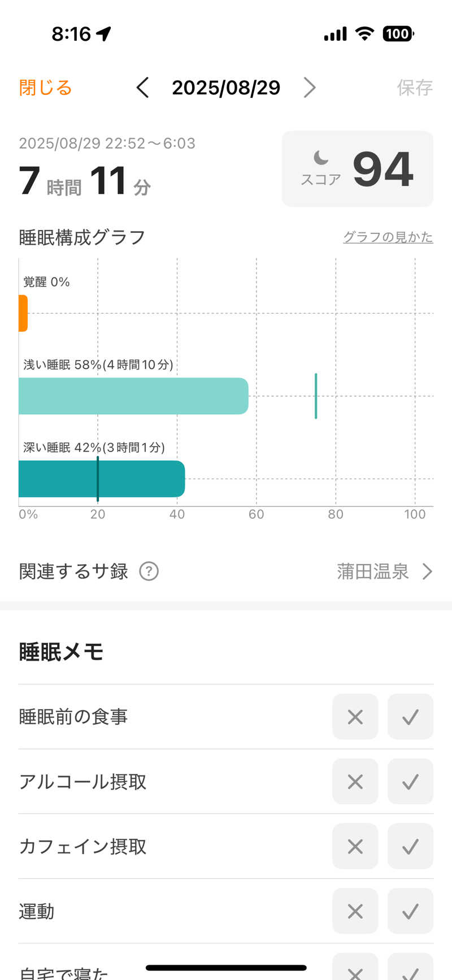Tap the help icon beside 関連するサ録
The width and height of the screenshot is (452, 980).
coord(149,571)
